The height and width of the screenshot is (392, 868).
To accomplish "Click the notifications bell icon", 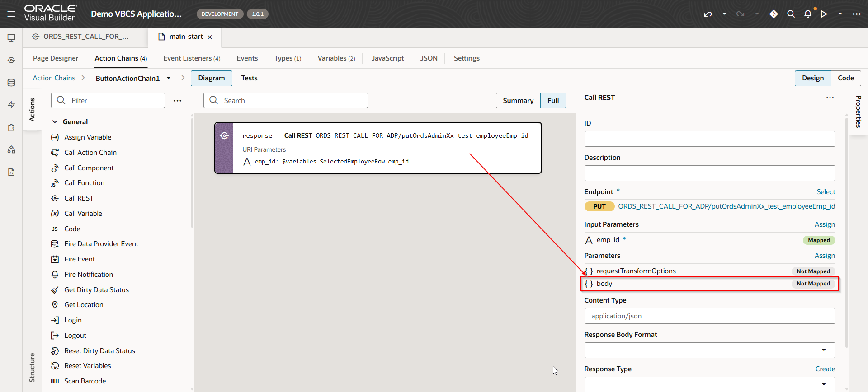I will click(x=808, y=14).
